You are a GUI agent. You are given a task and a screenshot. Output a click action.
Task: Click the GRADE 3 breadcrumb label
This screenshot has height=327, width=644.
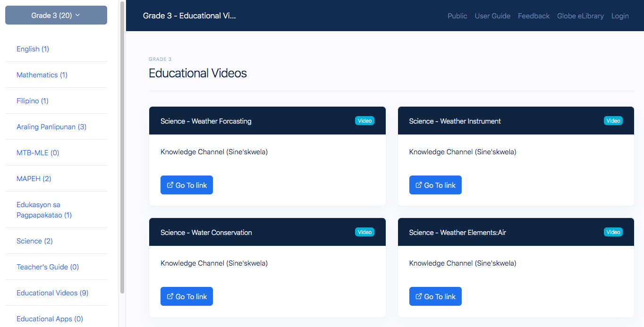click(x=160, y=59)
